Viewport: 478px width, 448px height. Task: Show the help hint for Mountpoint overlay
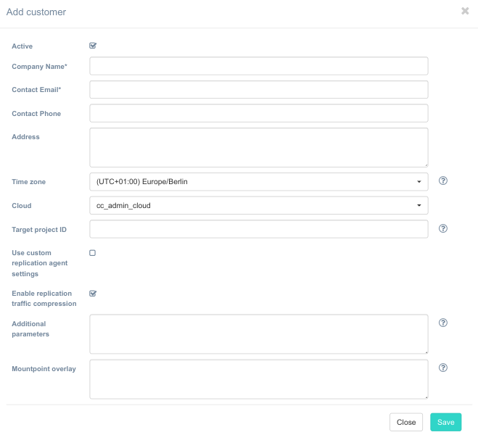click(x=443, y=368)
